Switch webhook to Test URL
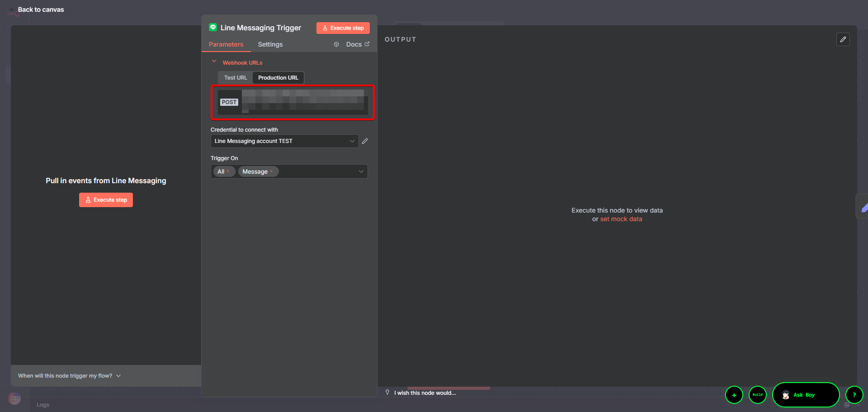The height and width of the screenshot is (412, 868). (236, 78)
